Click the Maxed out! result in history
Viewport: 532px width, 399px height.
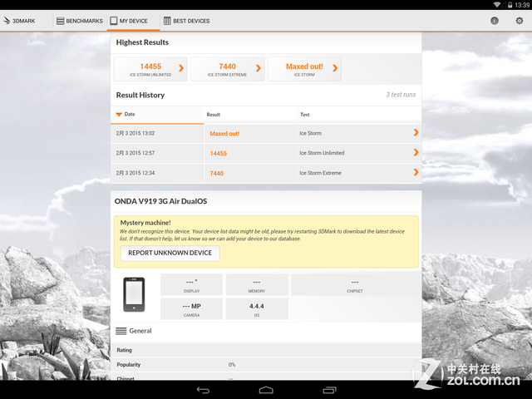224,134
